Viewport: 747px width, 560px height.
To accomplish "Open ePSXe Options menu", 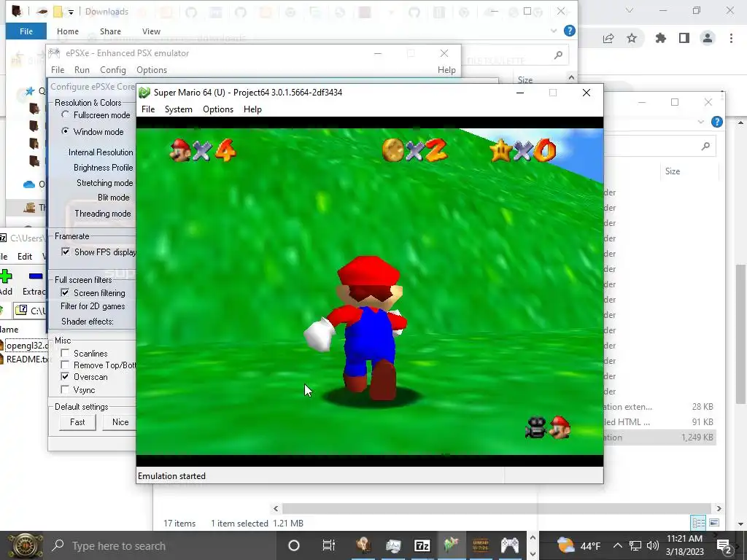I will tap(152, 70).
